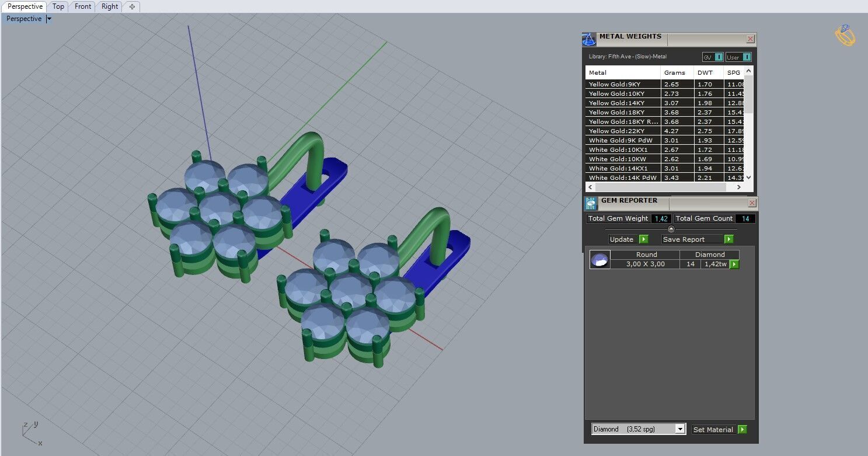
Task: Select the Yellow Gold:14KY row
Action: point(665,103)
